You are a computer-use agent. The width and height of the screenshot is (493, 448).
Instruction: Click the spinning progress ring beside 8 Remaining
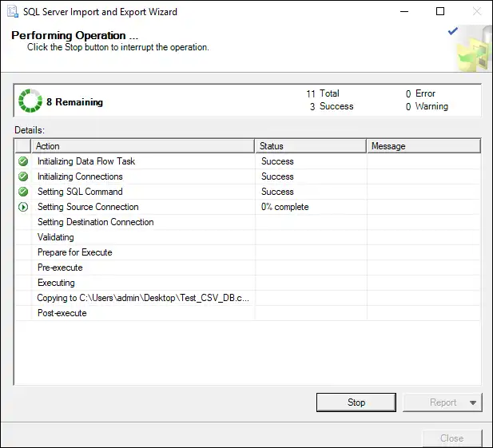tap(30, 101)
